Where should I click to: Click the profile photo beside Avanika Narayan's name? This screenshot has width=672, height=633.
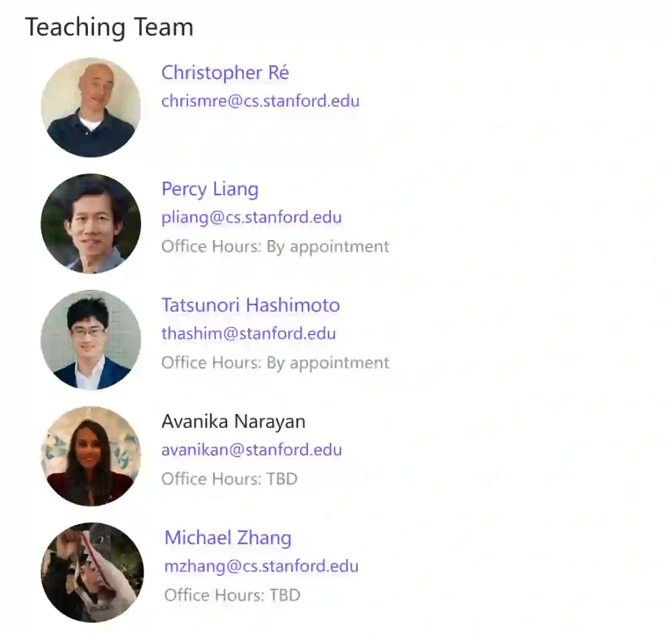tap(91, 456)
